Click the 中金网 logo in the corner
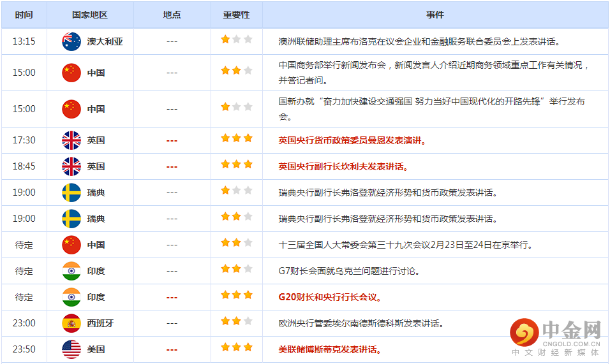This screenshot has height=364, width=610. tap(556, 336)
